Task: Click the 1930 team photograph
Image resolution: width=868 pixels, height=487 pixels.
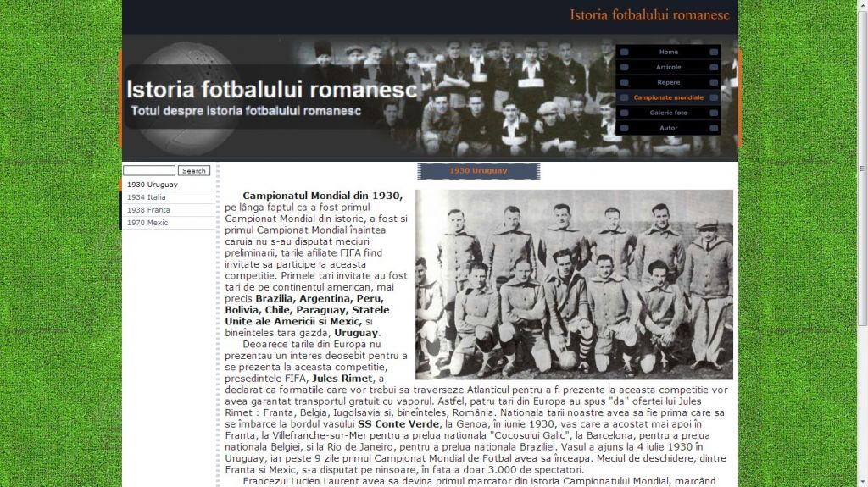Action: (574, 284)
